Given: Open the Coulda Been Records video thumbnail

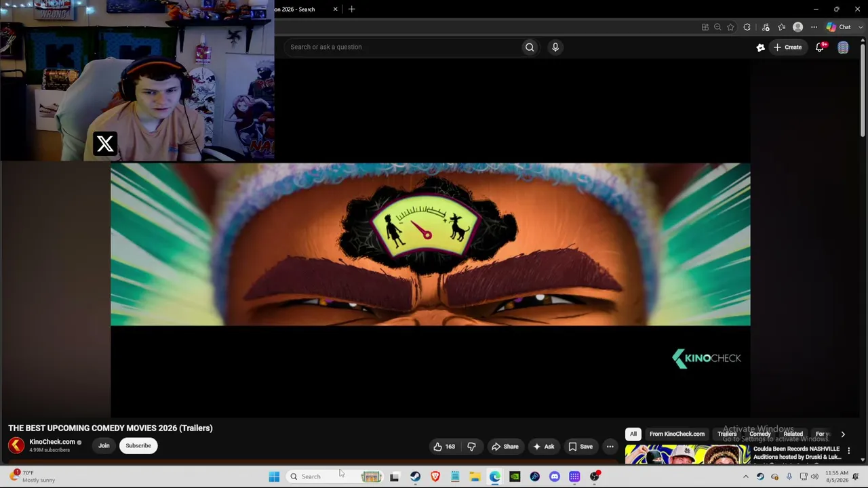Looking at the screenshot, I should point(687,454).
